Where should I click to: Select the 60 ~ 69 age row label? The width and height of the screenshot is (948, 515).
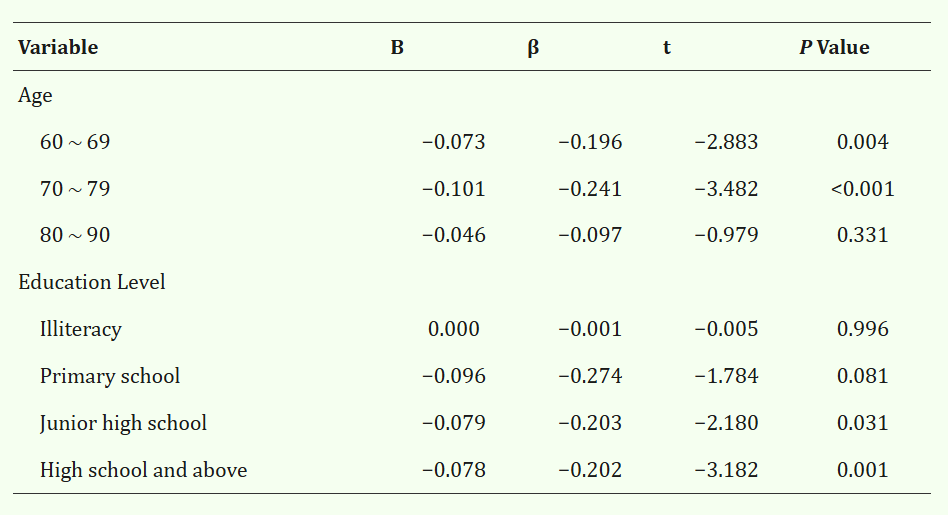(75, 142)
